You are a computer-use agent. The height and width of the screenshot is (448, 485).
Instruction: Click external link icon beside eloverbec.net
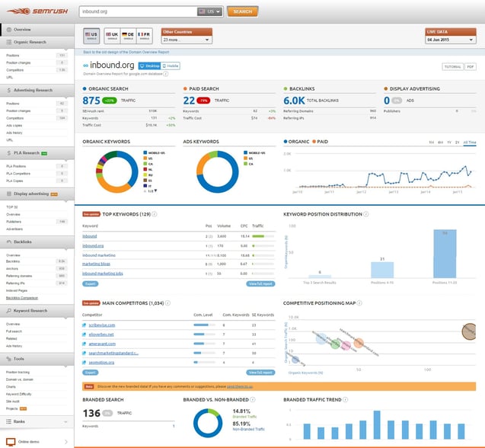[x=84, y=334]
